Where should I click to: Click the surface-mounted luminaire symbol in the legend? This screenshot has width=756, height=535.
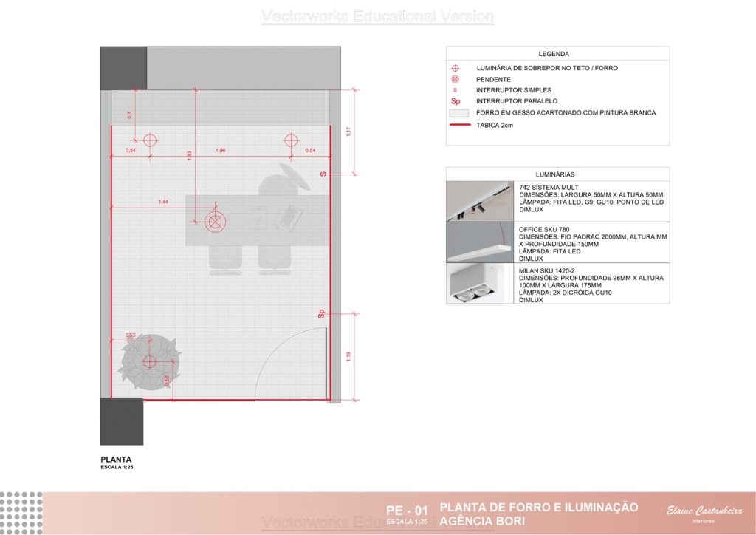455,68
